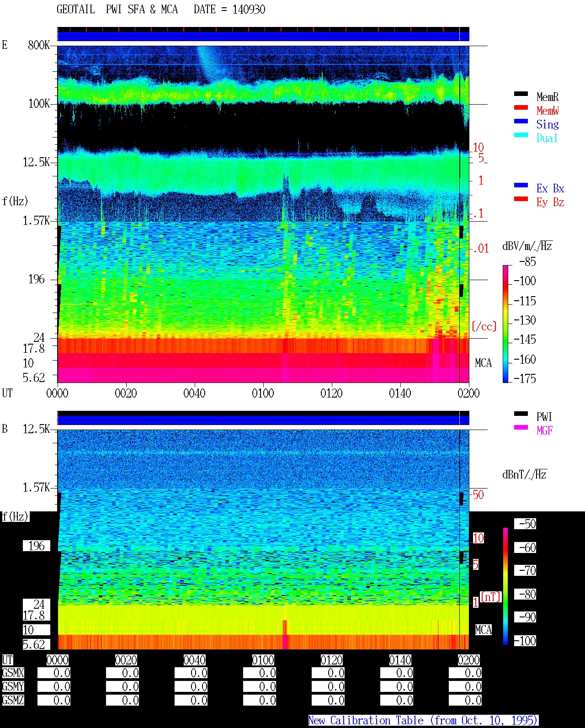The width and height of the screenshot is (585, 728).
Task: Click the dBV/m/√Hz unit label
Action: click(x=527, y=246)
